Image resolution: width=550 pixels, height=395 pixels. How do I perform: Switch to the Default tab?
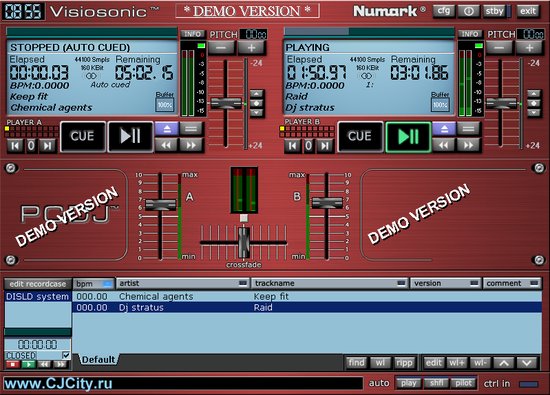98,360
